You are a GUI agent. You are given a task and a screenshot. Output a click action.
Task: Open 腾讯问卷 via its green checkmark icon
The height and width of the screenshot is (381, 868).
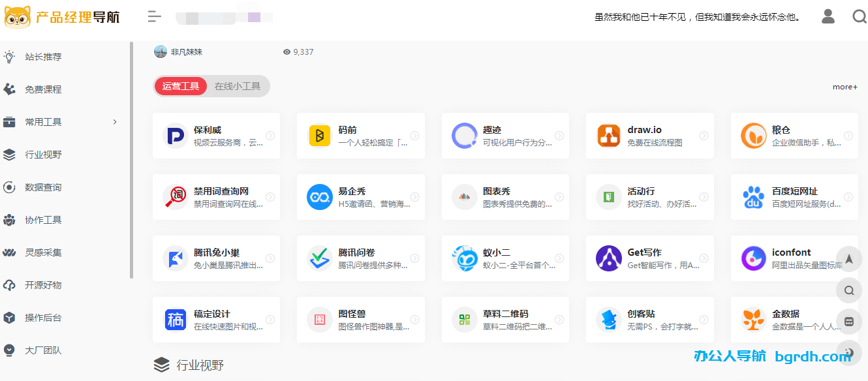coord(319,258)
